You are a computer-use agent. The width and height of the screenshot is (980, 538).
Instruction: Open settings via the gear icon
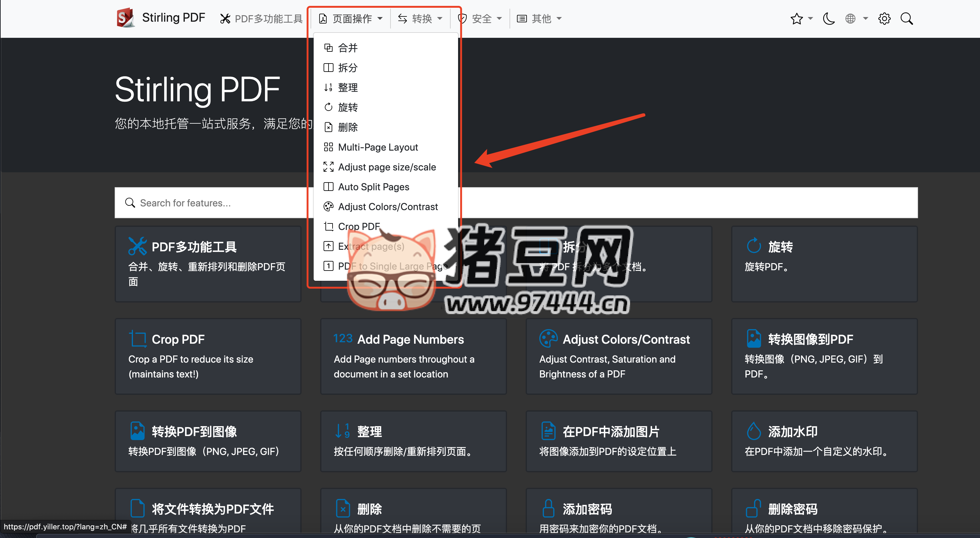click(884, 19)
